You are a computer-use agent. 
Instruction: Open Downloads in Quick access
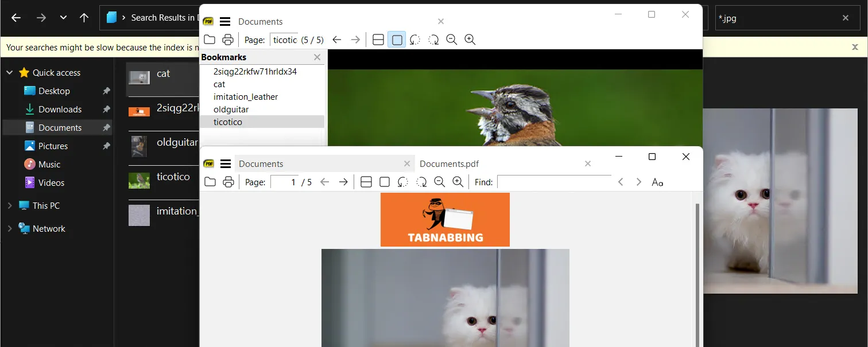(x=60, y=110)
